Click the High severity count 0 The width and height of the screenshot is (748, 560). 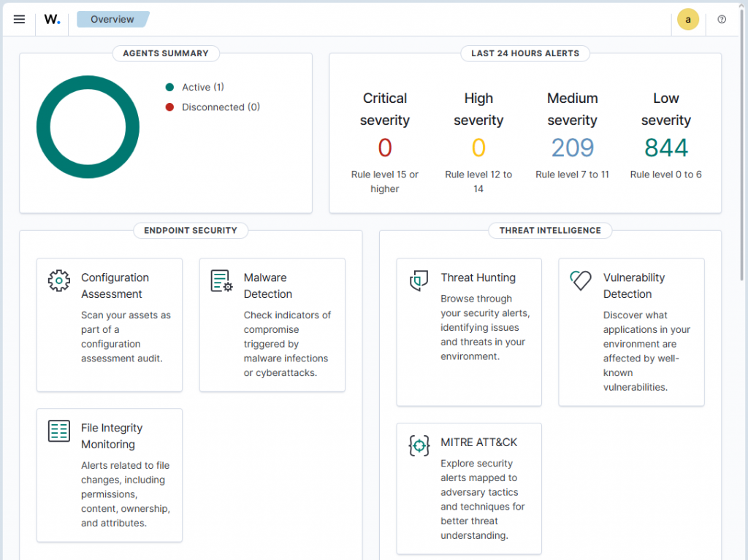pos(478,148)
